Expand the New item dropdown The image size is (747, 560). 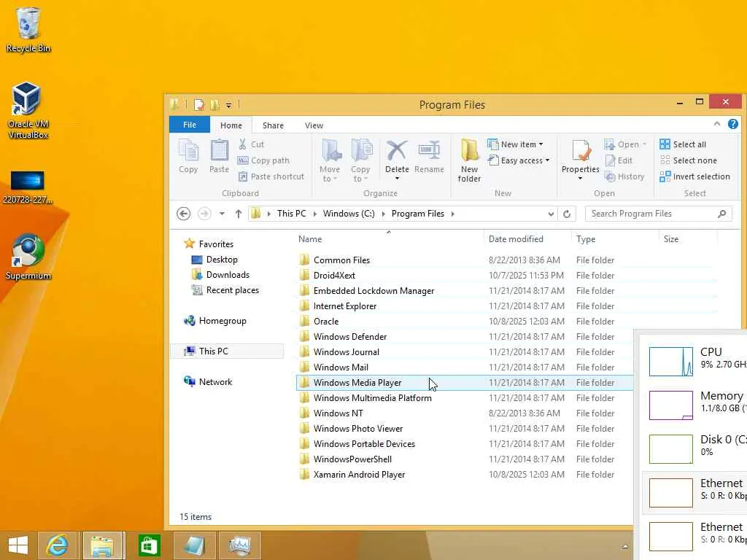click(541, 144)
